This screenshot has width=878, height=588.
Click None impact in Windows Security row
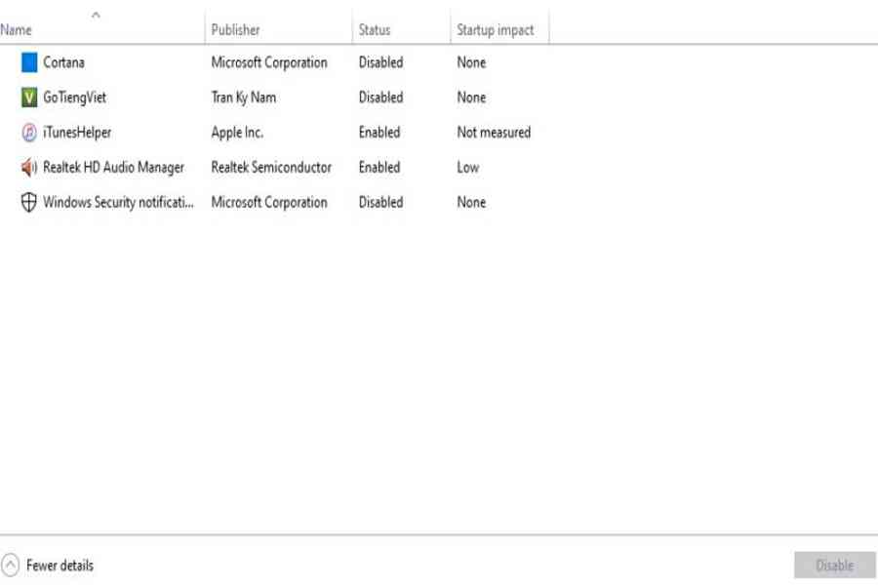pos(471,202)
